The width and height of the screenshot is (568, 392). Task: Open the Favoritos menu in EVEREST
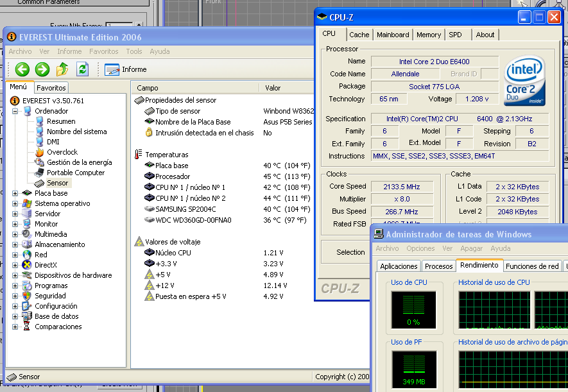coord(103,51)
